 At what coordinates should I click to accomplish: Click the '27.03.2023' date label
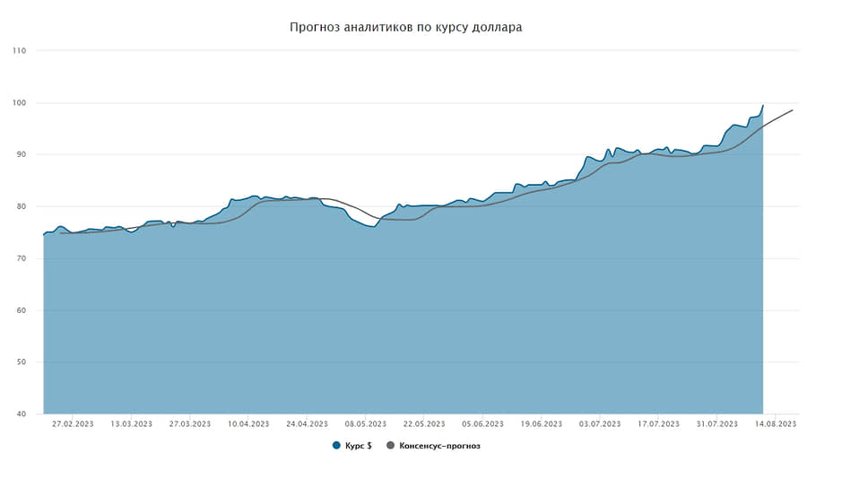190,423
